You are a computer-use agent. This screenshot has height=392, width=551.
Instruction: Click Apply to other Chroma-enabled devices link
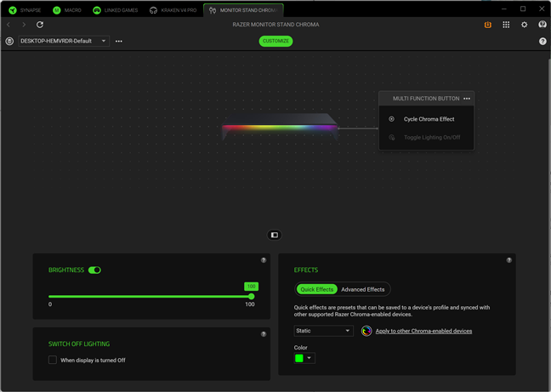tap(423, 331)
